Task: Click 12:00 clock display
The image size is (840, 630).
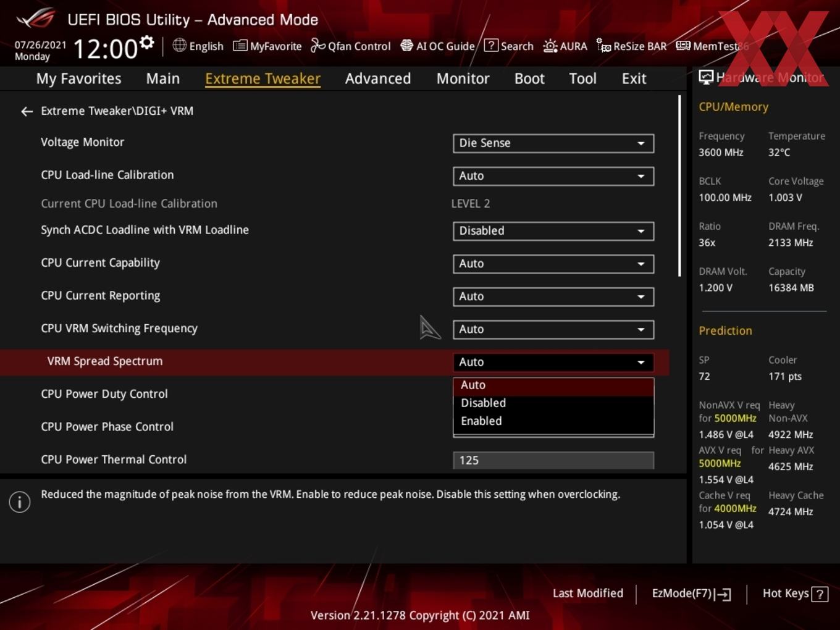Action: tap(105, 49)
